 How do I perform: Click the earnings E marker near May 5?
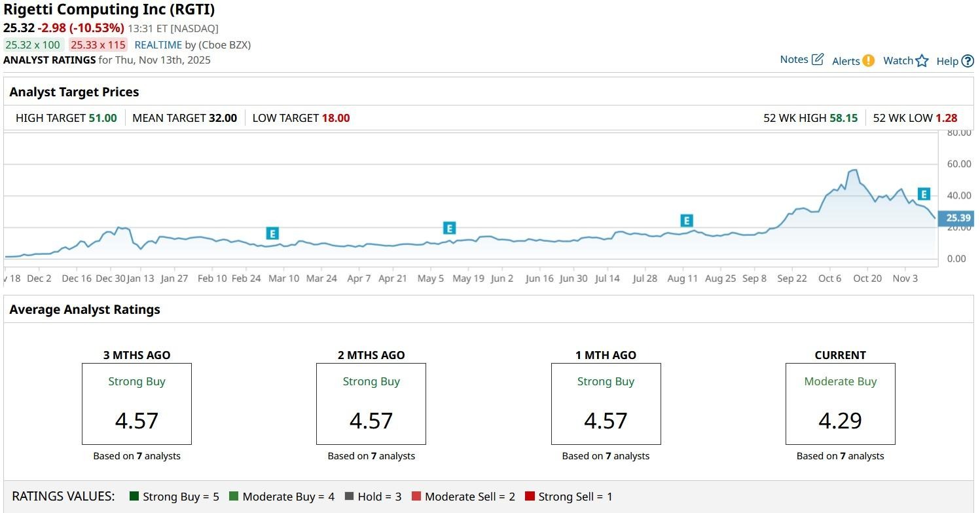pyautogui.click(x=450, y=229)
